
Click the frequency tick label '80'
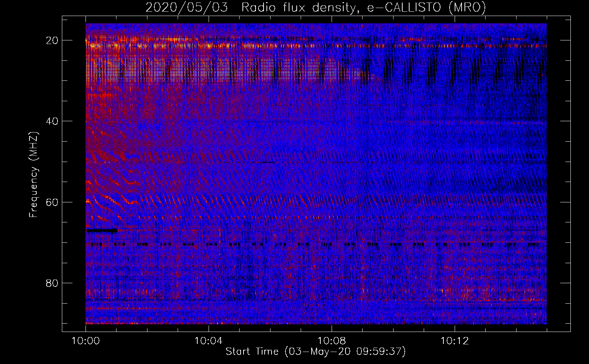[52, 283]
